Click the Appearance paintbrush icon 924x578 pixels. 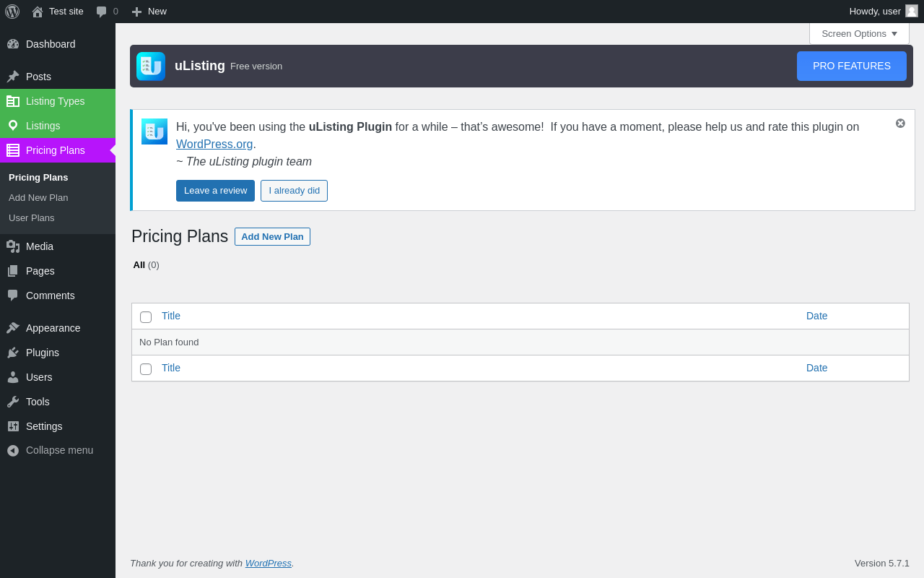point(13,328)
